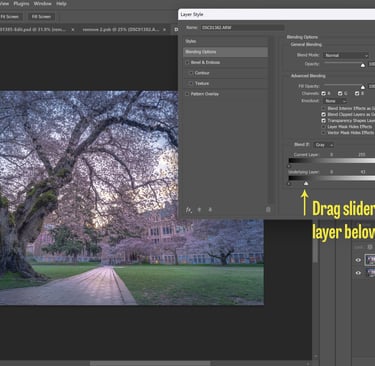Select Blending Options in the style list

click(226, 52)
